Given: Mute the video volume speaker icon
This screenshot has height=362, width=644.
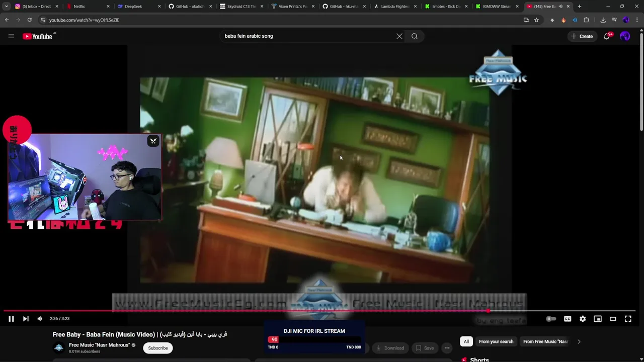Looking at the screenshot, I should point(40,319).
